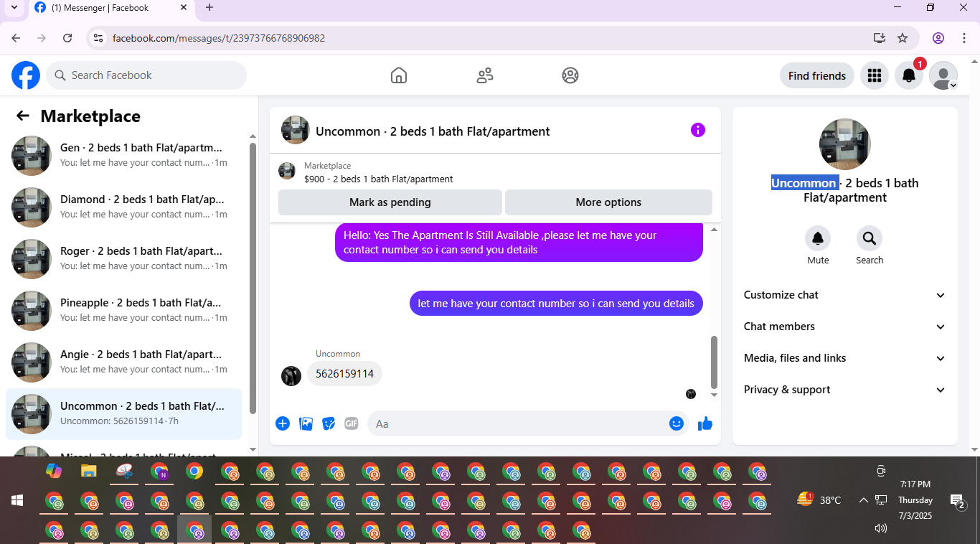This screenshot has height=544, width=980.
Task: Open the $900 Marketplace listing link
Action: (378, 179)
